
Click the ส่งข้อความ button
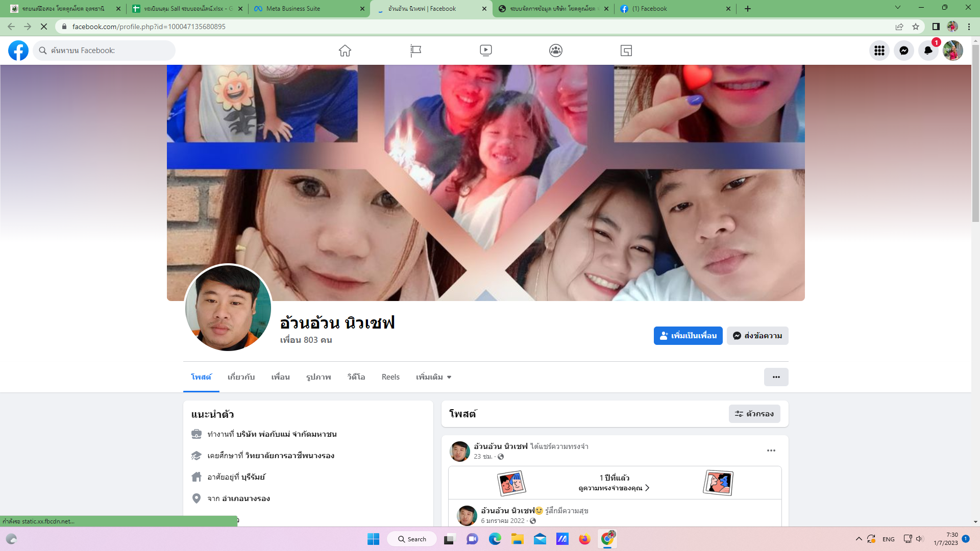[757, 336]
